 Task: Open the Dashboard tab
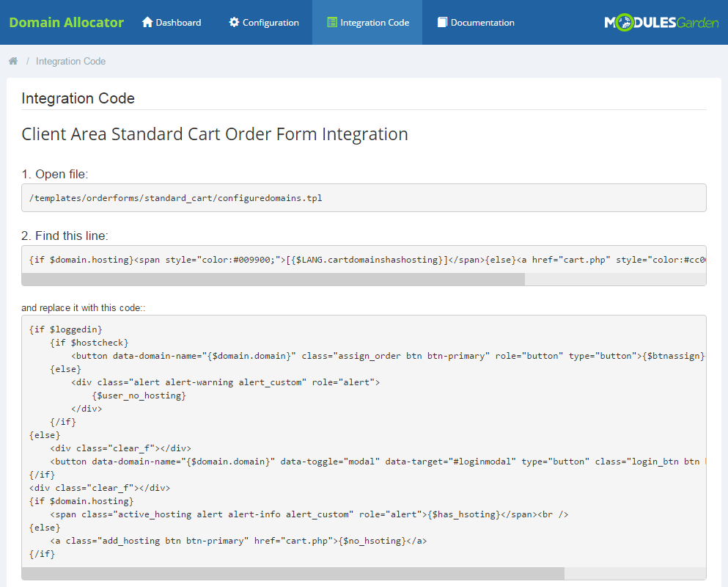point(176,22)
